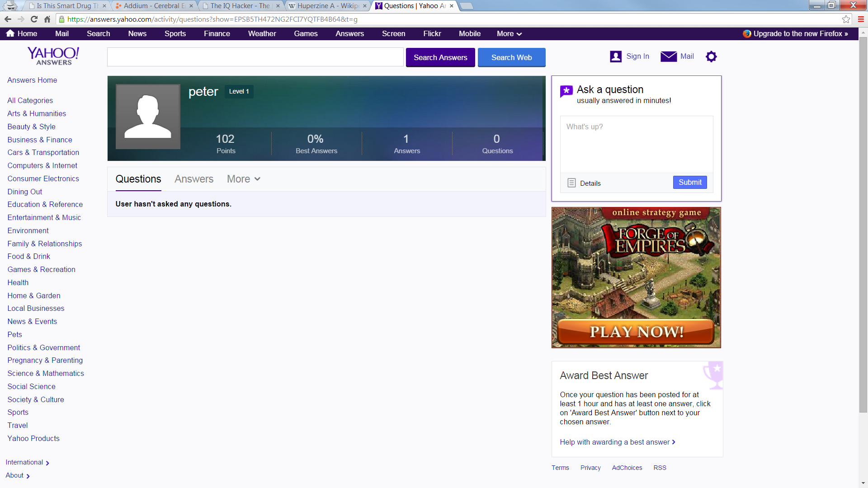868x488 pixels.
Task: Click Help with awarding a best answer
Action: [x=618, y=442]
